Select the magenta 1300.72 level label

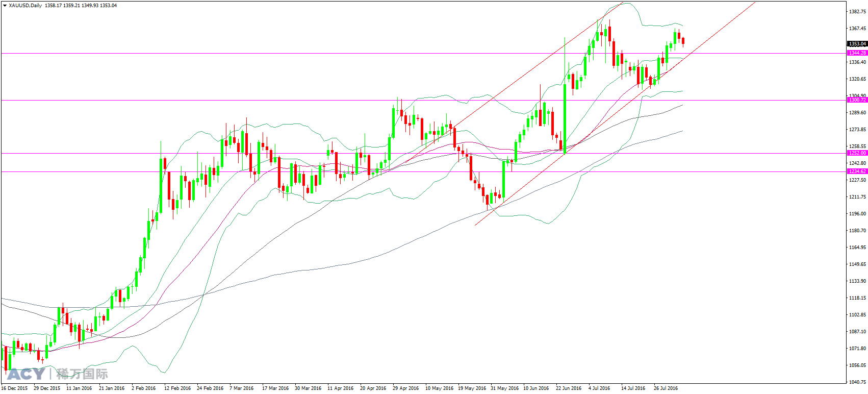pyautogui.click(x=857, y=100)
